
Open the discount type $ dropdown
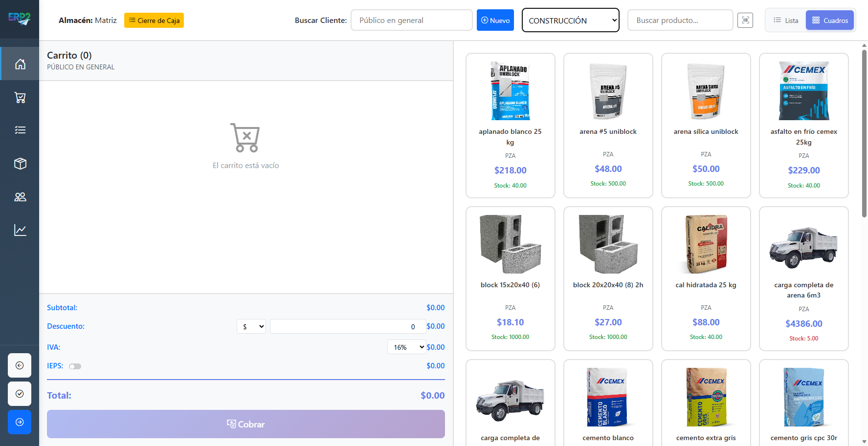(251, 327)
